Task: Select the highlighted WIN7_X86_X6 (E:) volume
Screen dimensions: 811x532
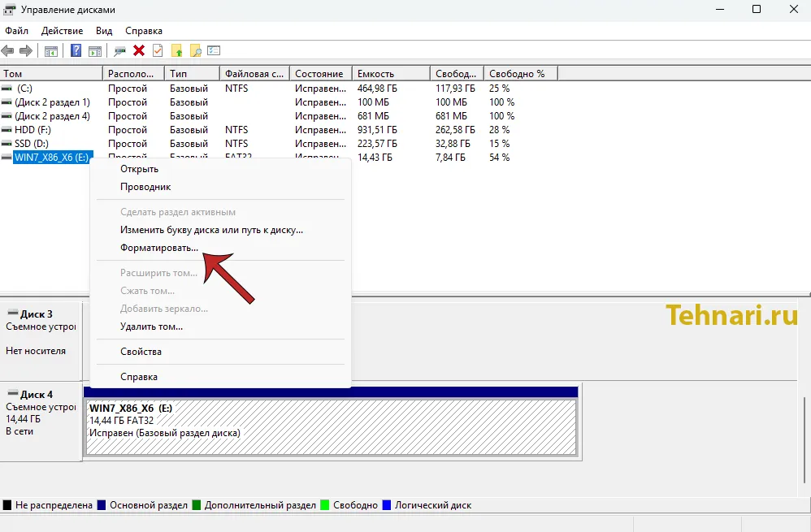Action: click(51, 158)
